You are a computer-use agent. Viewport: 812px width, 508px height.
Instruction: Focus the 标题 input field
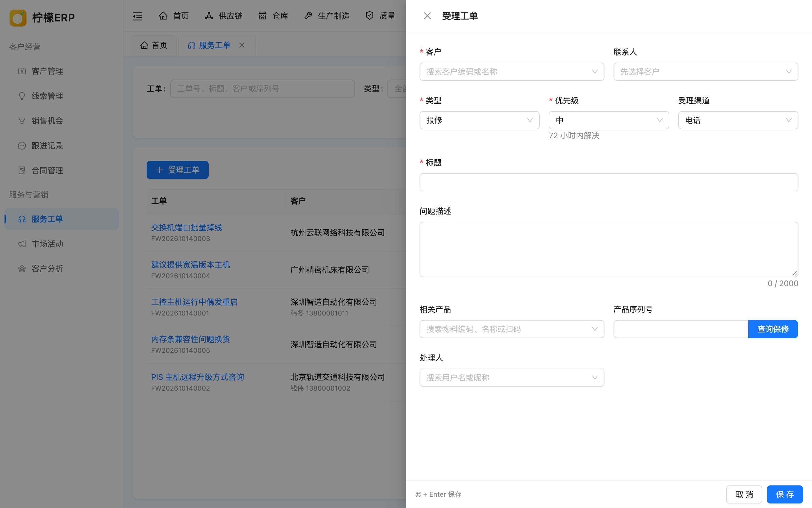coord(609,182)
